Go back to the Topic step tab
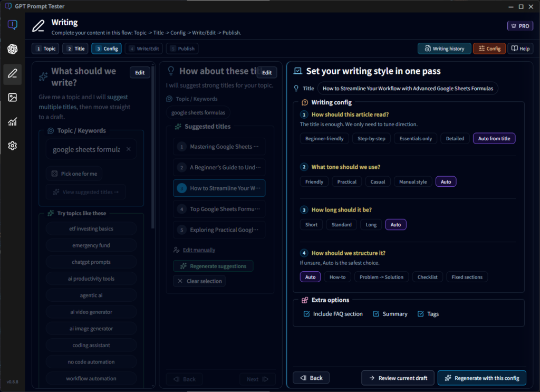The image size is (540, 392). click(x=45, y=48)
